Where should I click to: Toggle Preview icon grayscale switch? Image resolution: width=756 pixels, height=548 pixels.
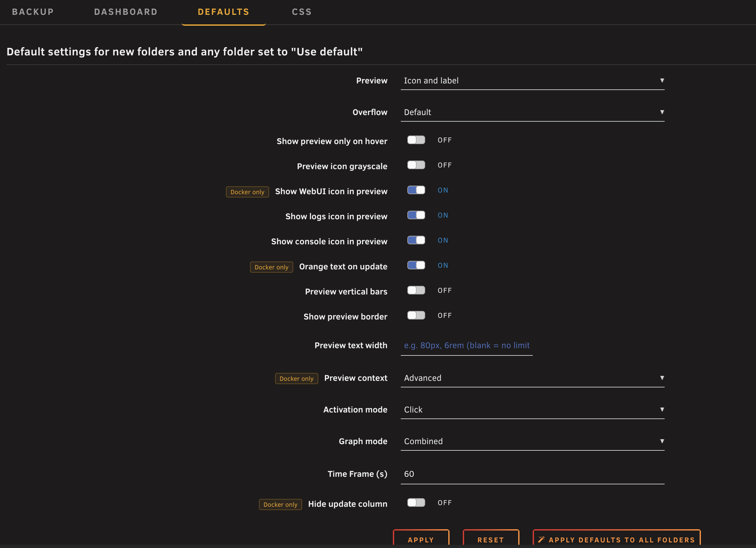(x=416, y=165)
